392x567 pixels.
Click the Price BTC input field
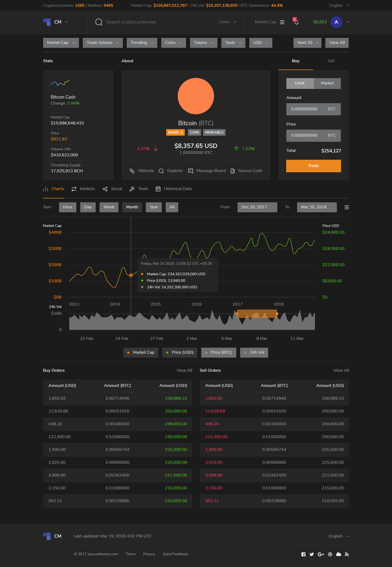click(x=314, y=136)
